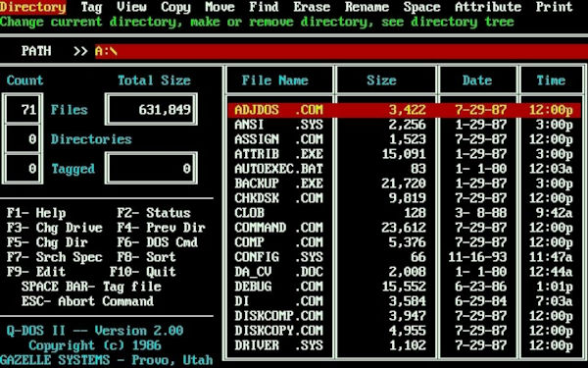This screenshot has width=588, height=368.
Task: Open the Find menu
Action: coord(264,7)
